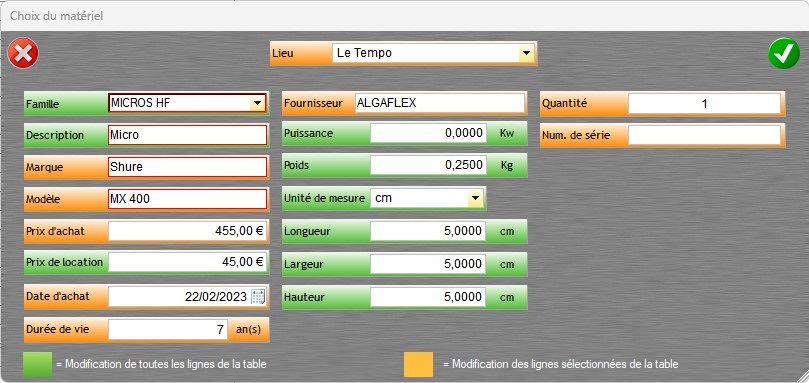This screenshot has height=383, width=809.
Task: Click the Date d'achat label
Action: click(58, 296)
